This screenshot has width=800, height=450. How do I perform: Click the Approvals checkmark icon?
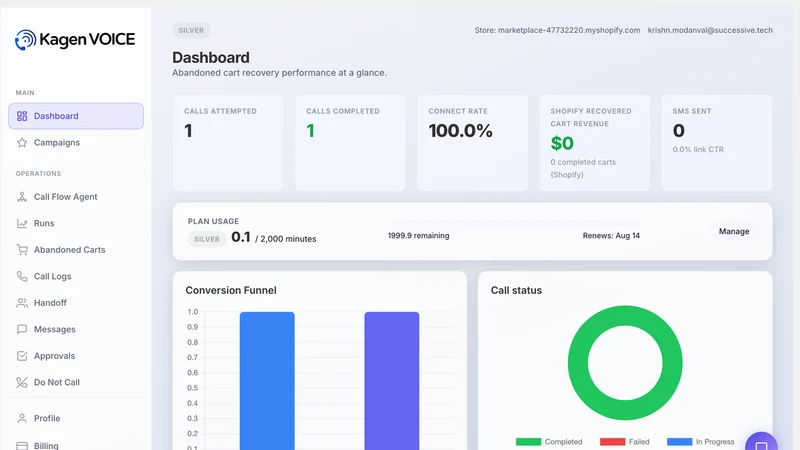22,356
